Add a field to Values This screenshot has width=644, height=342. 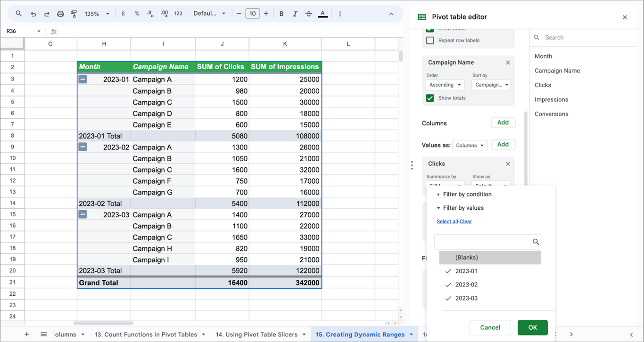click(x=503, y=145)
